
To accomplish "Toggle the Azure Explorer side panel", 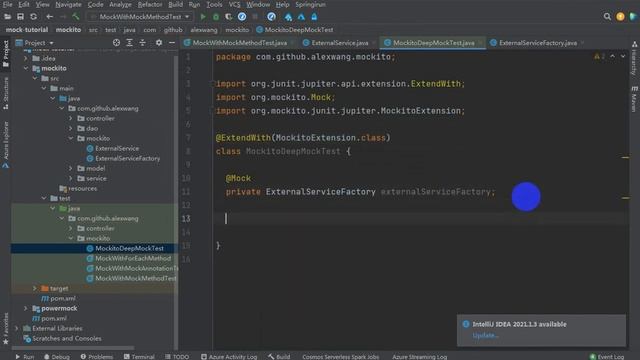I will point(6,145).
